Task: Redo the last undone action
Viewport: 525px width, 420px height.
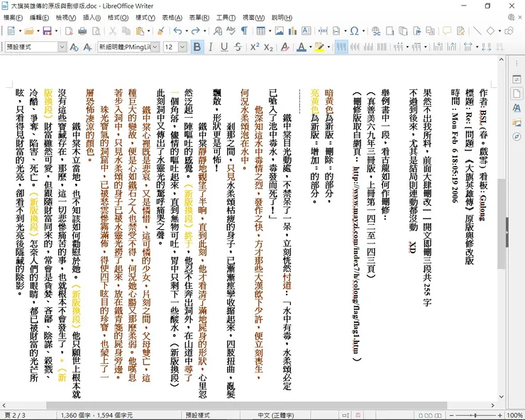Action: 195,31
